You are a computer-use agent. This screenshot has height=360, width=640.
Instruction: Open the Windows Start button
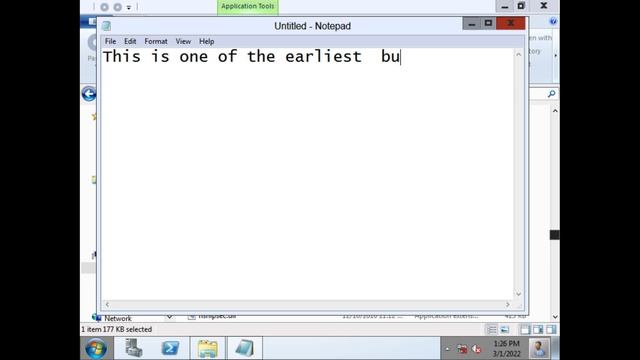click(x=96, y=349)
